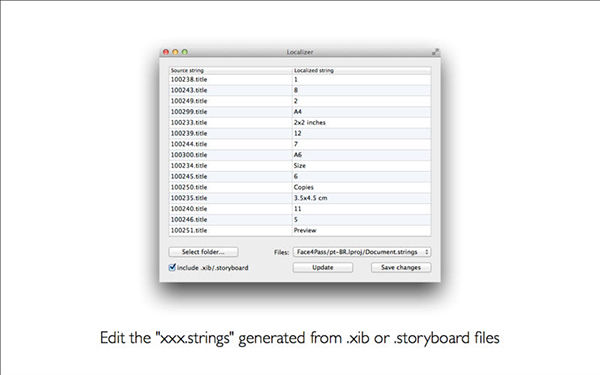Select the 100239.title source row
The image size is (600, 375).
point(230,133)
